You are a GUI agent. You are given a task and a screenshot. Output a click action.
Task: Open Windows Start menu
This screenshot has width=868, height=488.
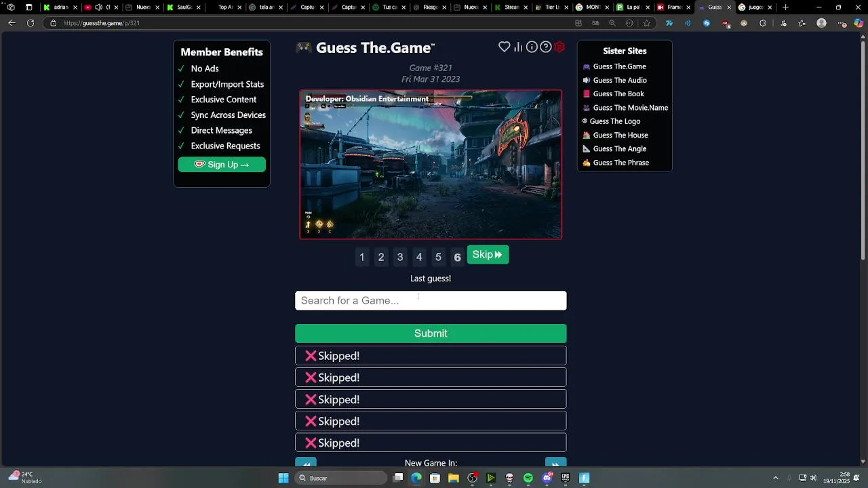283,478
